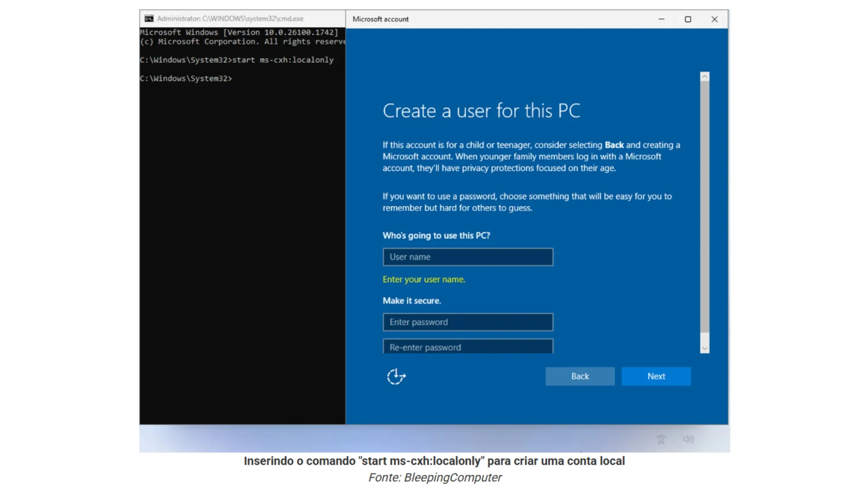Screen dimensions: 868x488
Task: Click the Enter password field
Action: (x=468, y=322)
